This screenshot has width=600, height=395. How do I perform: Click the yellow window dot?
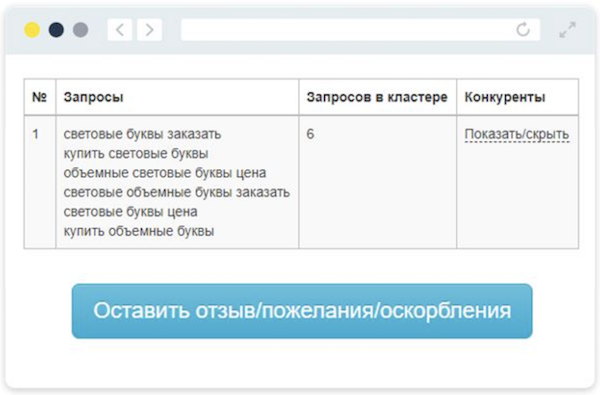(32, 30)
